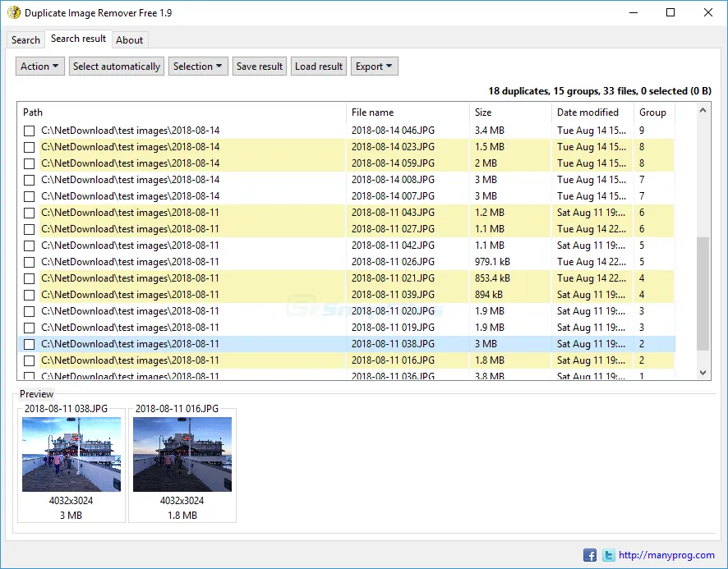Select file name 2018-08-11 043.JPG
The height and width of the screenshot is (569, 728).
click(x=393, y=213)
